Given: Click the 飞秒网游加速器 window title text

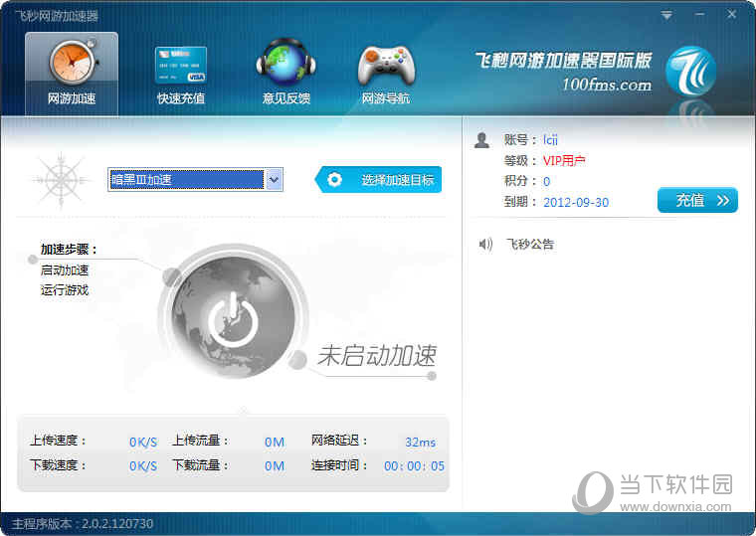Looking at the screenshot, I should pyautogui.click(x=57, y=16).
